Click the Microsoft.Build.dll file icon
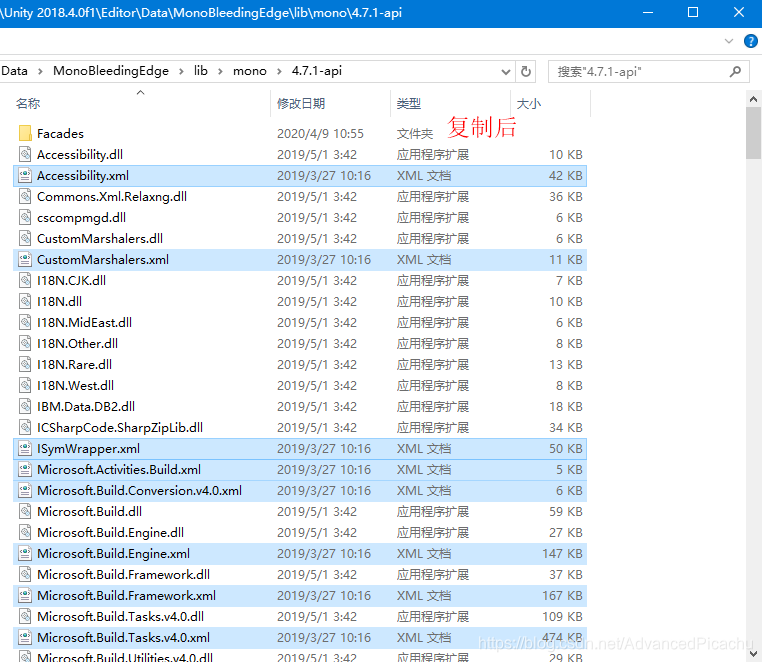 [x=25, y=511]
